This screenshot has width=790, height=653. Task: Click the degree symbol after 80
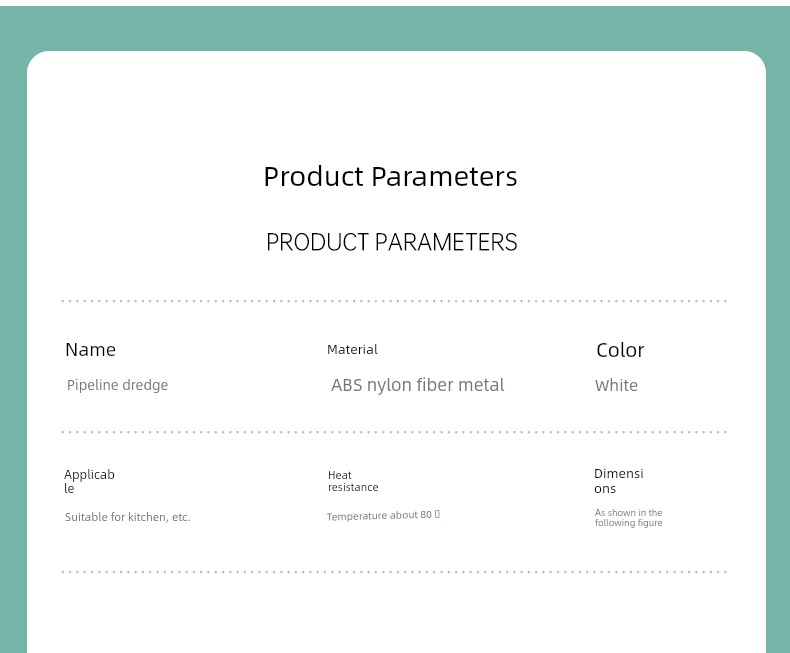pos(437,514)
